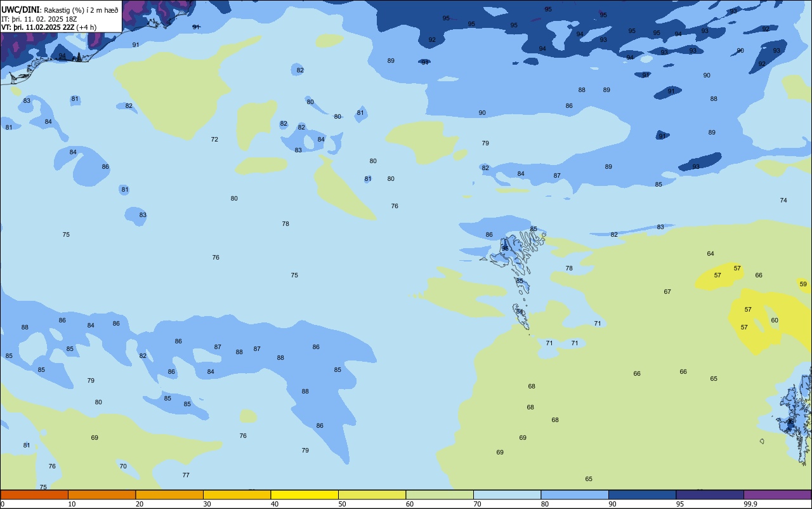Select the 10–20 orange legend swatch
The height and width of the screenshot is (509, 812).
[x=101, y=494]
